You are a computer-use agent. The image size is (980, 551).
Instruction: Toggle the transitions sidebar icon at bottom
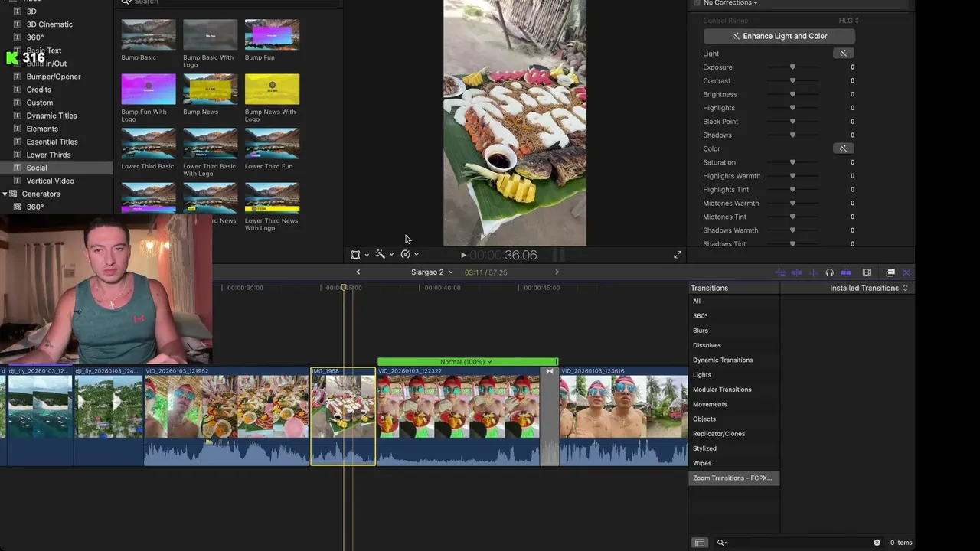[699, 543]
